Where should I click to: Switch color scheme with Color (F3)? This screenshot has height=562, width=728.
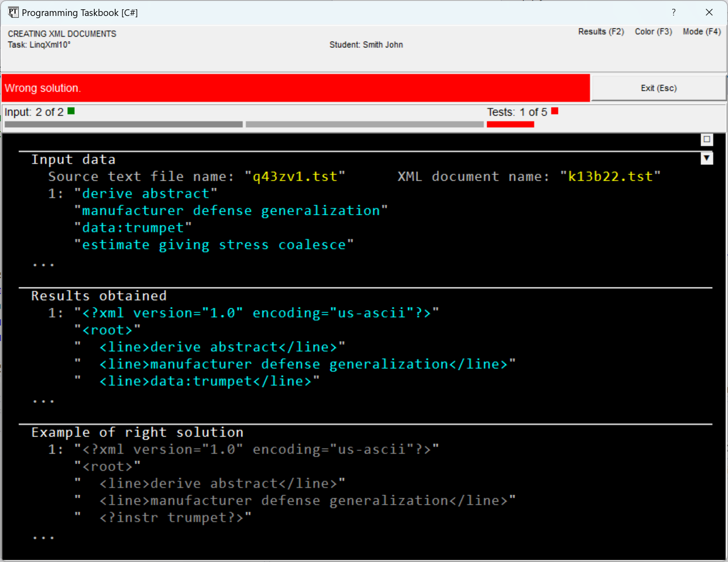[x=653, y=31]
